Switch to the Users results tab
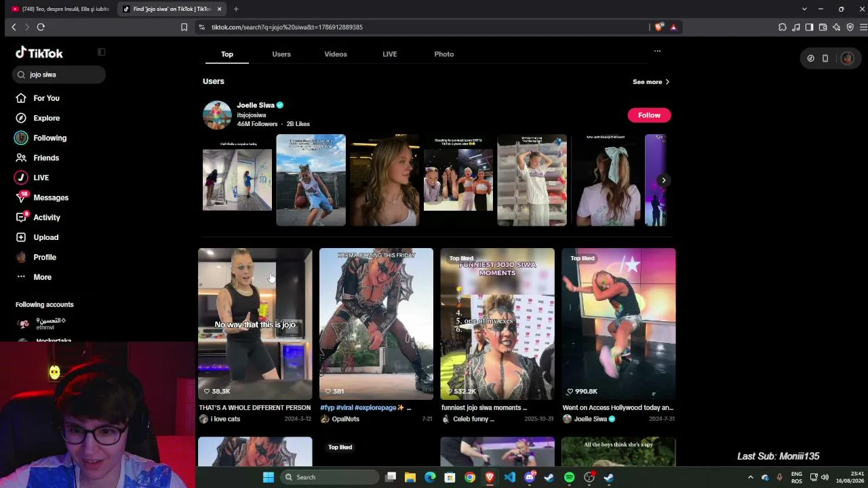Image resolution: width=868 pixels, height=488 pixels. click(x=281, y=54)
